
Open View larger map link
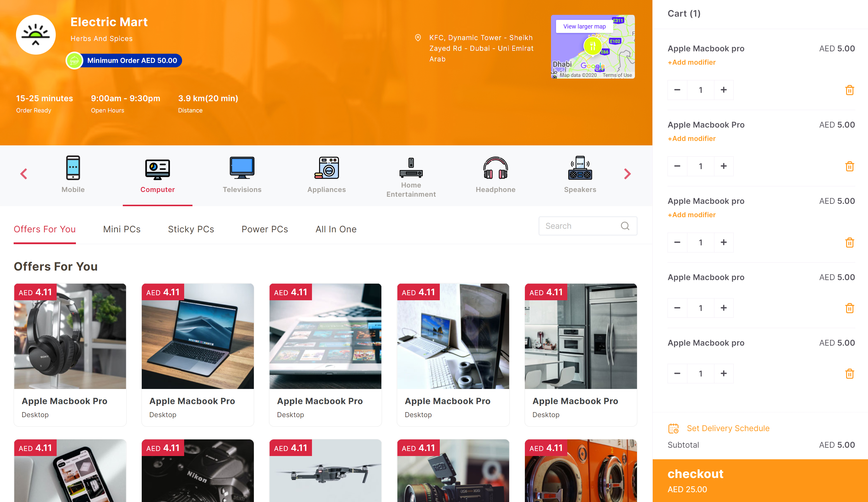pyautogui.click(x=584, y=26)
